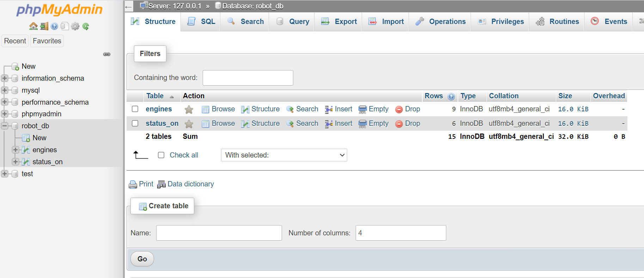Click the new table Name field
The height and width of the screenshot is (278, 644).
tap(219, 233)
